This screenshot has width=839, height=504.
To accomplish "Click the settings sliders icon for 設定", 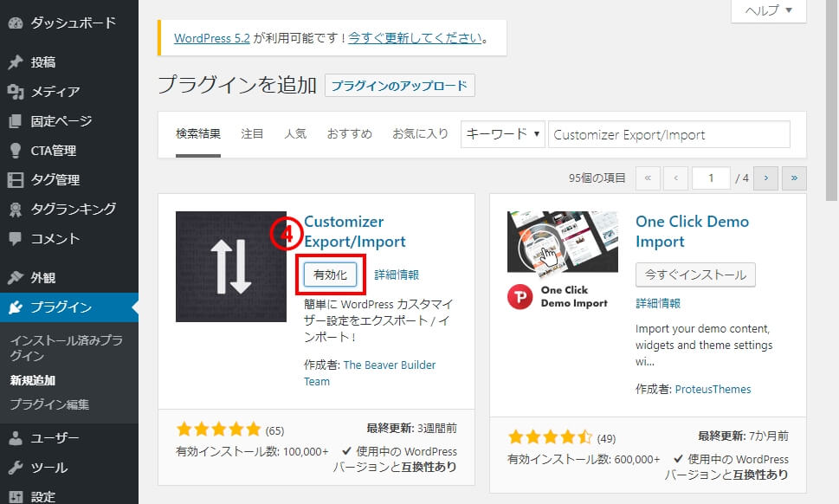I will pos(16,497).
